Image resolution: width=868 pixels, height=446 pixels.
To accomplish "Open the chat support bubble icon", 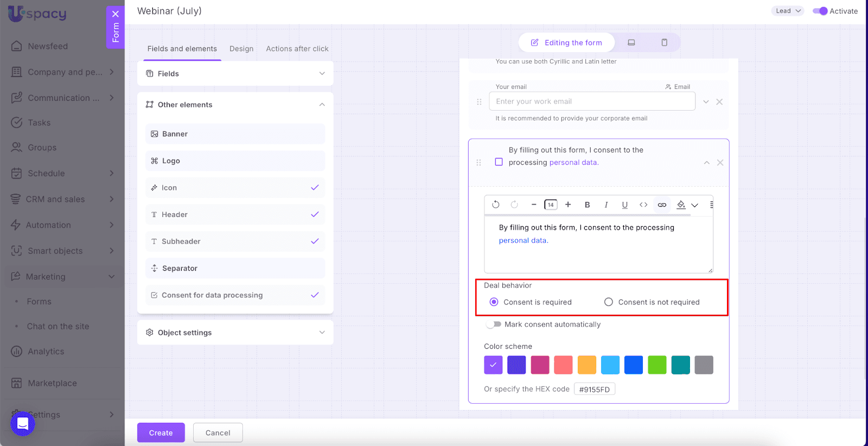I will pyautogui.click(x=23, y=424).
